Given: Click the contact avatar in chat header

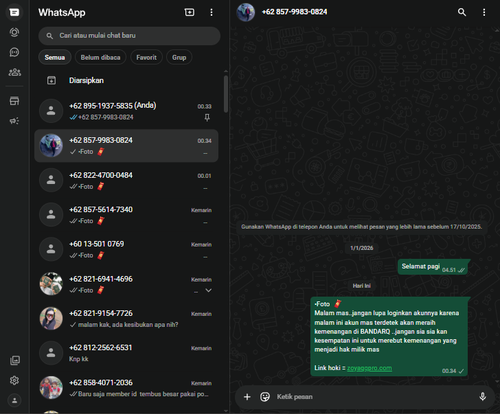Looking at the screenshot, I should click(246, 12).
